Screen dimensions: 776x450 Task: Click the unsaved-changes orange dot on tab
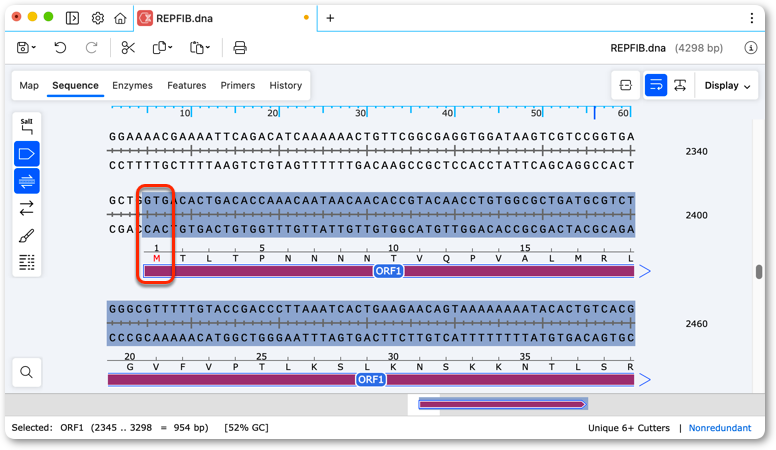(x=306, y=18)
